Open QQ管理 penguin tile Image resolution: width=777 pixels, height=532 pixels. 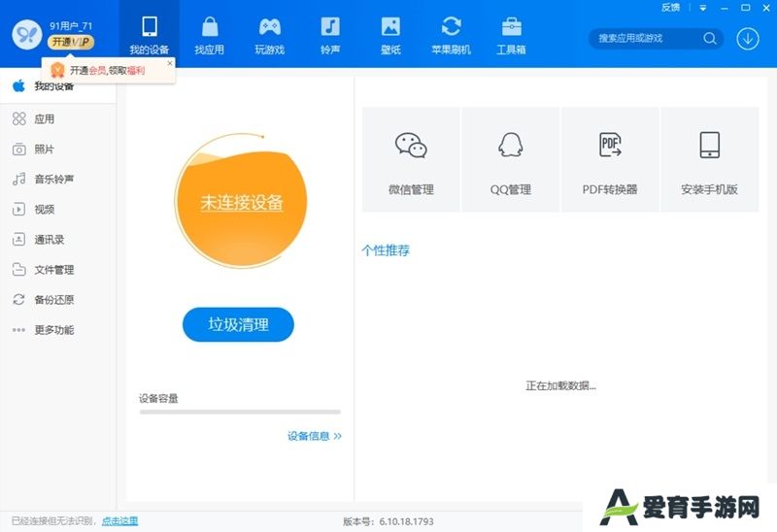[x=511, y=160]
